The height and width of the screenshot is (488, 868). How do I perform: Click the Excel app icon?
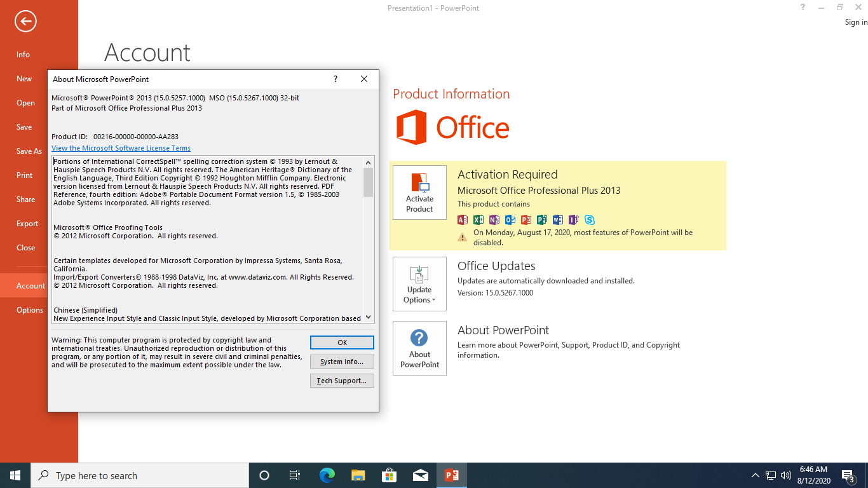tap(478, 220)
